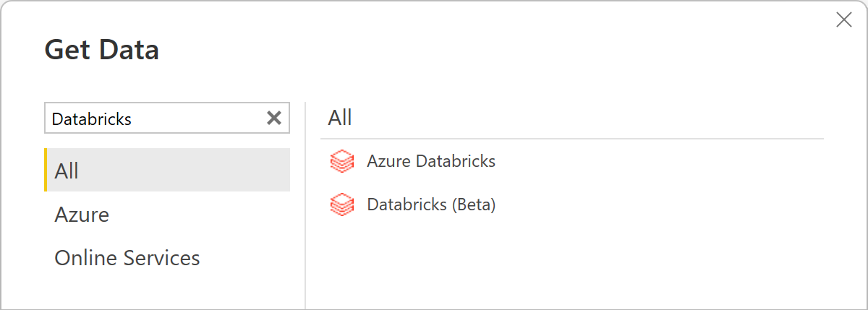
Task: Click the word Databricks in search field
Action: pyautogui.click(x=92, y=119)
